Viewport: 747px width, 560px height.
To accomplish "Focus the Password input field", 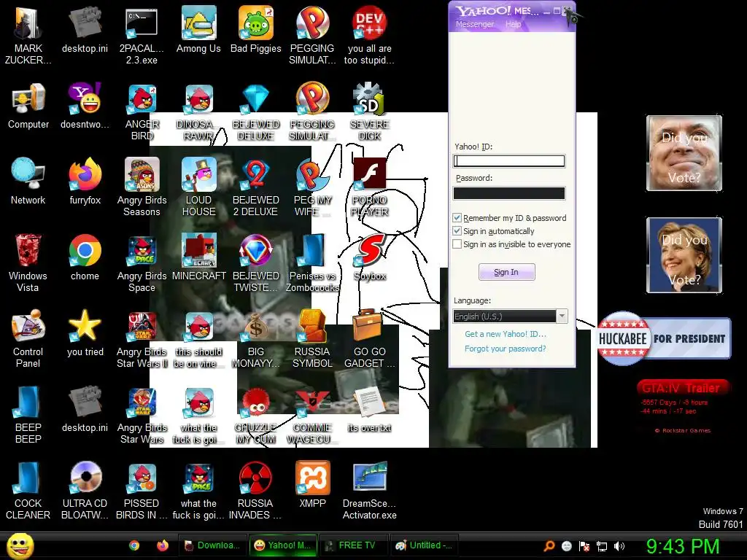I will coord(508,192).
